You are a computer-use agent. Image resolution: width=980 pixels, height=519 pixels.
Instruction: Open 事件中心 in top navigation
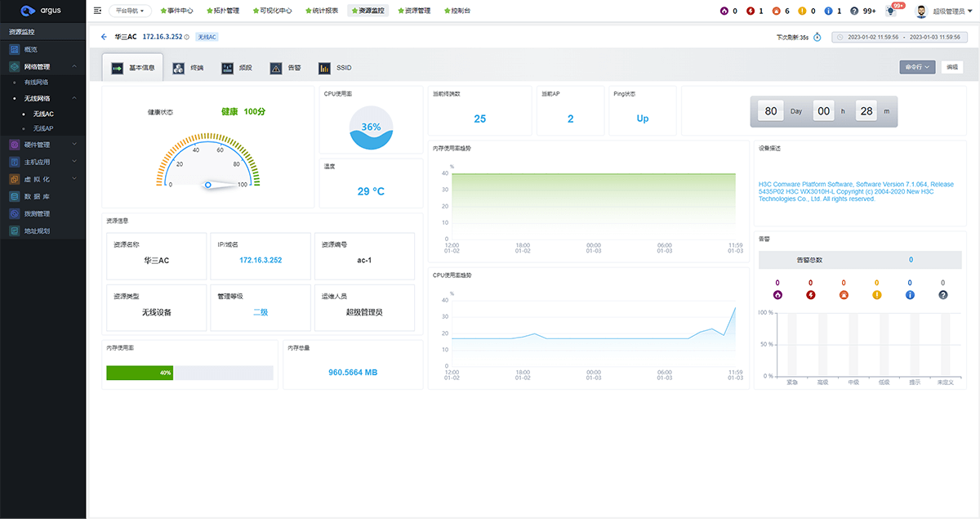coord(177,11)
